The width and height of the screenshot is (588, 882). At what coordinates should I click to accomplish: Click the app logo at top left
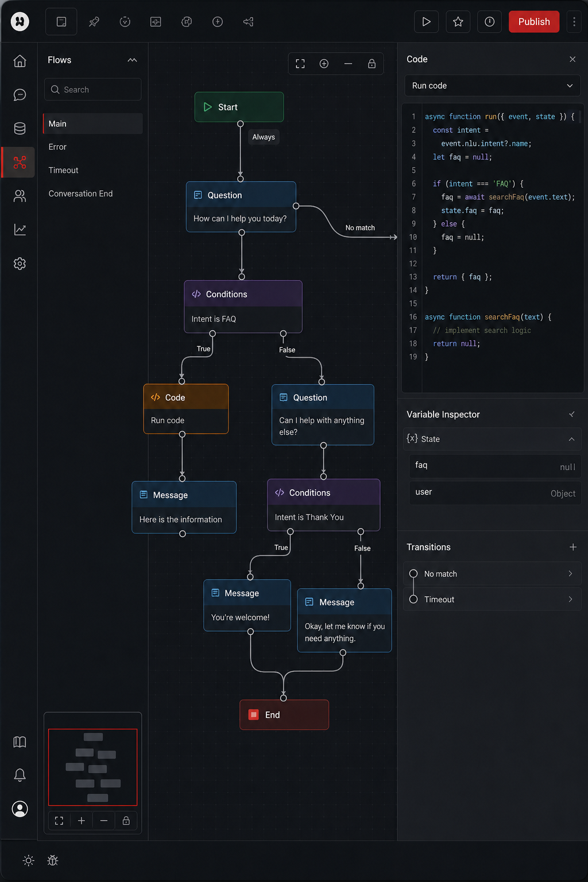(20, 22)
